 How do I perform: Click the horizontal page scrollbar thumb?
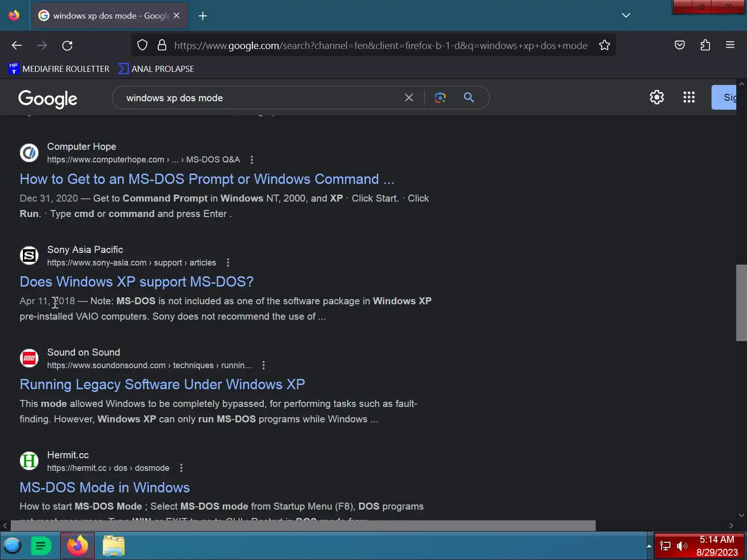[303, 526]
